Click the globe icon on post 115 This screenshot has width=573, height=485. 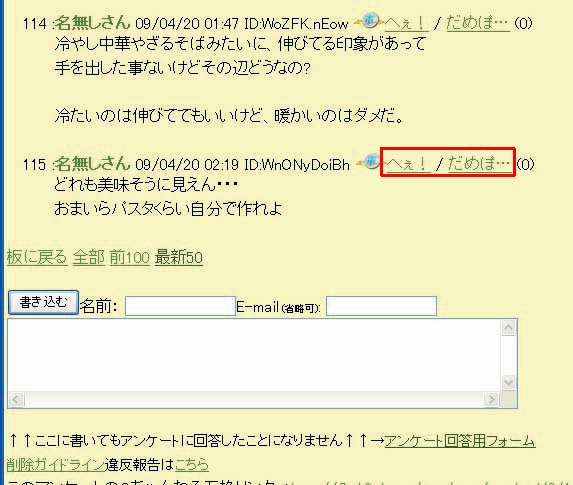(370, 161)
